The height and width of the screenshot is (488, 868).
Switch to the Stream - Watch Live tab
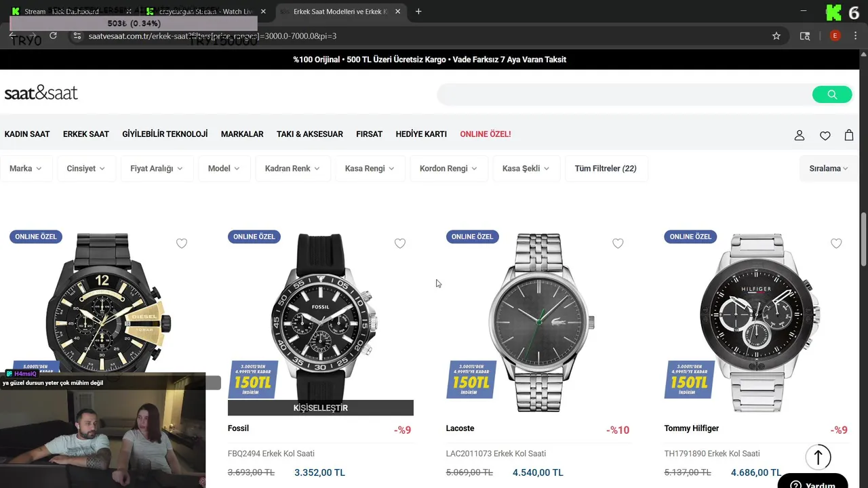click(203, 12)
